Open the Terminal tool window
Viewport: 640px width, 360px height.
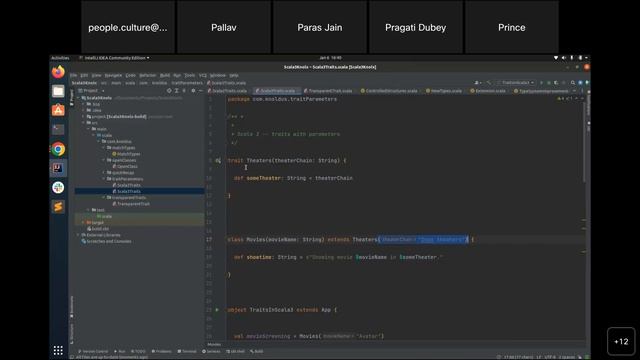click(x=187, y=351)
